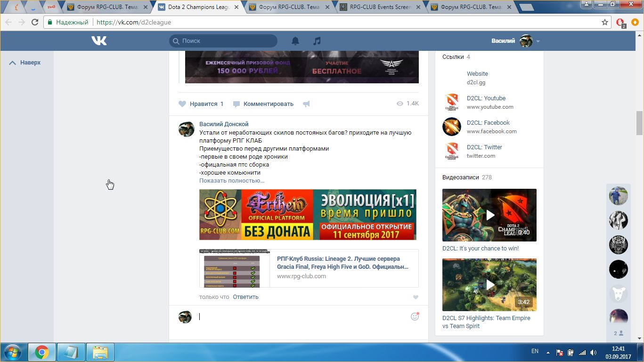The height and width of the screenshot is (362, 644).
Task: Reload the page in Chrome
Action: coord(35,22)
